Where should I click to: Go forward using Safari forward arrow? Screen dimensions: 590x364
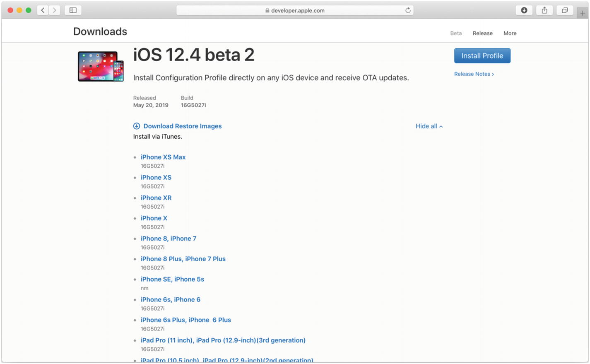click(x=54, y=10)
